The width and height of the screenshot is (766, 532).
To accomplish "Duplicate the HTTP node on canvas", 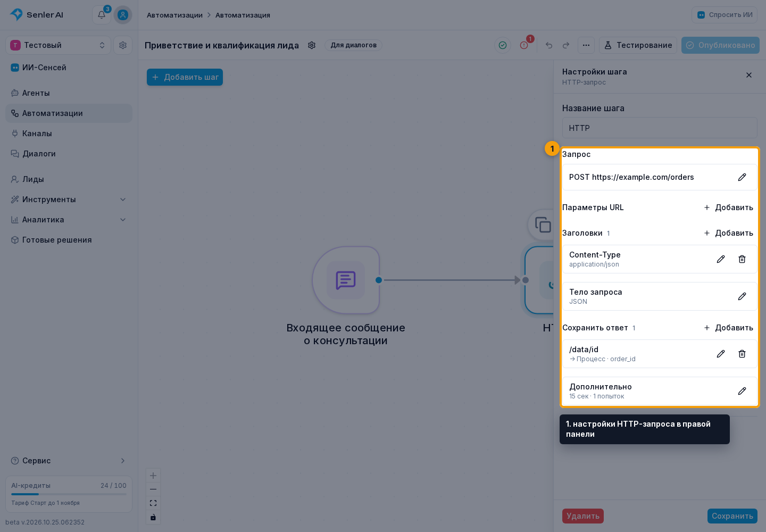I will pyautogui.click(x=543, y=225).
